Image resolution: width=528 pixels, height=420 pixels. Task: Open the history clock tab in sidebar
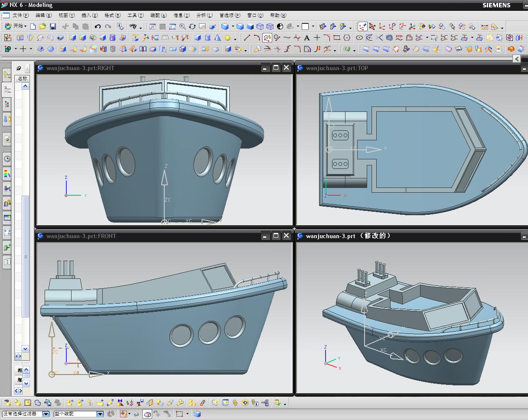[7, 158]
